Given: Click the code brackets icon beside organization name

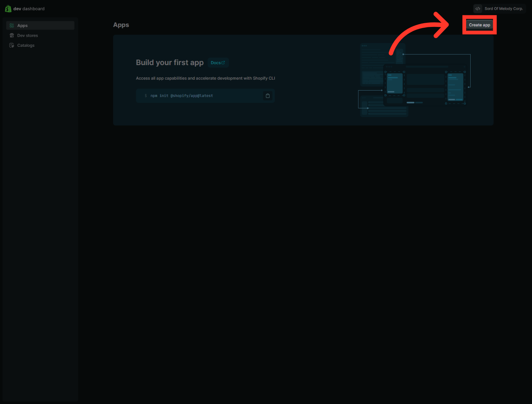Looking at the screenshot, I should click(x=478, y=9).
